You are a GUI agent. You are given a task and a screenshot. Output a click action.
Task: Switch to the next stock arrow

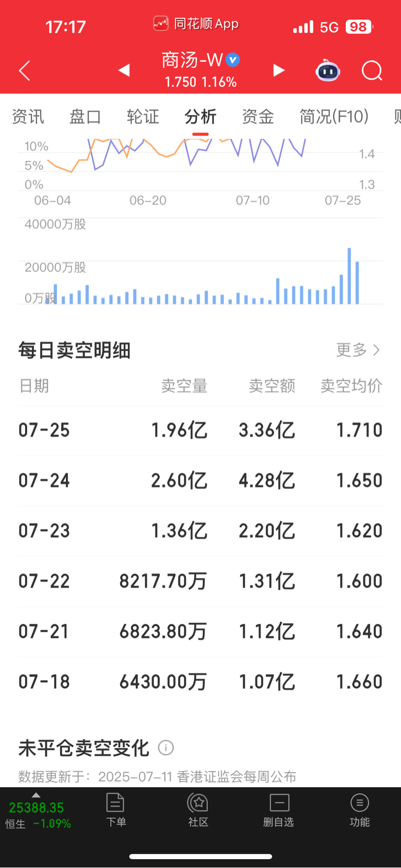tap(279, 70)
